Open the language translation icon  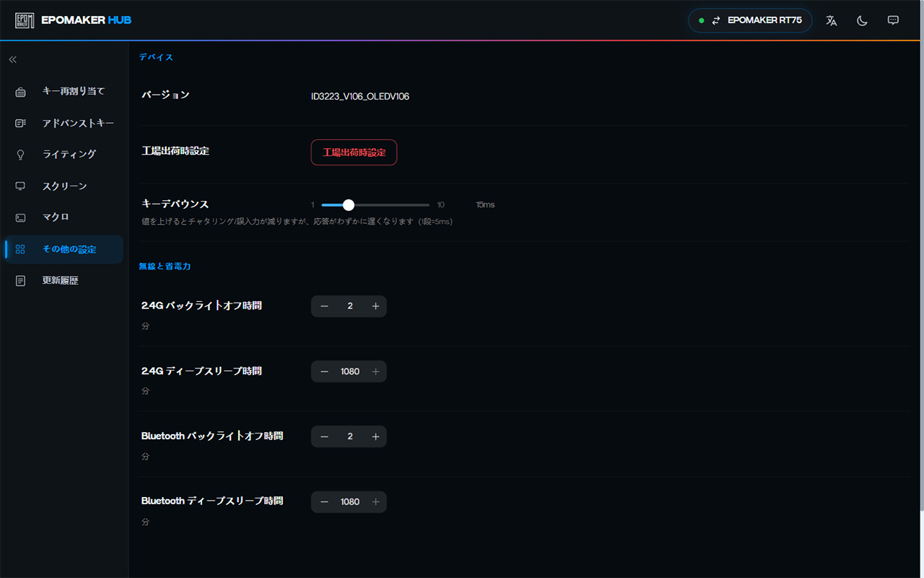[x=832, y=20]
